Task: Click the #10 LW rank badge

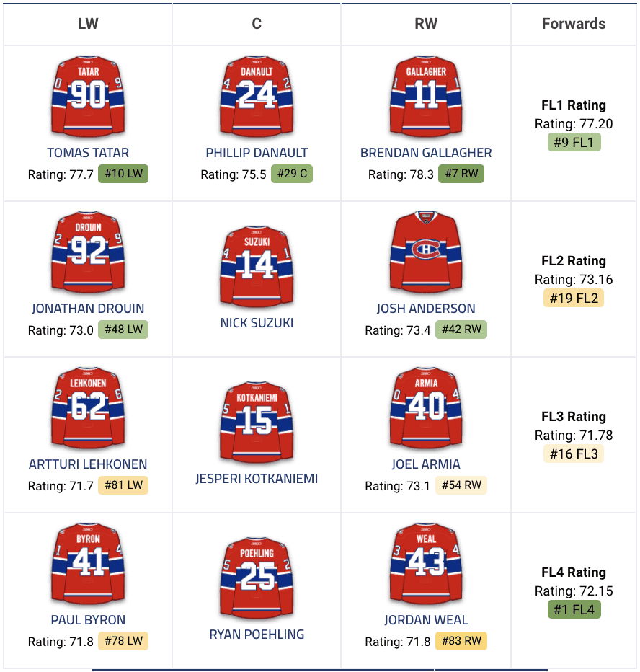Action: click(123, 174)
